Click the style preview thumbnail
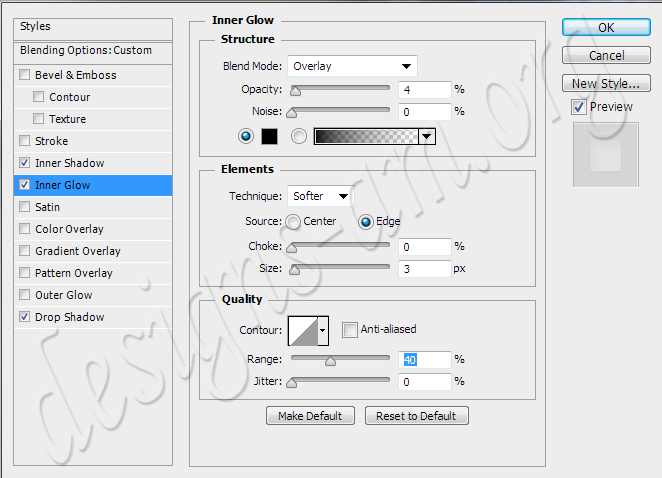The image size is (662, 478). tap(606, 155)
